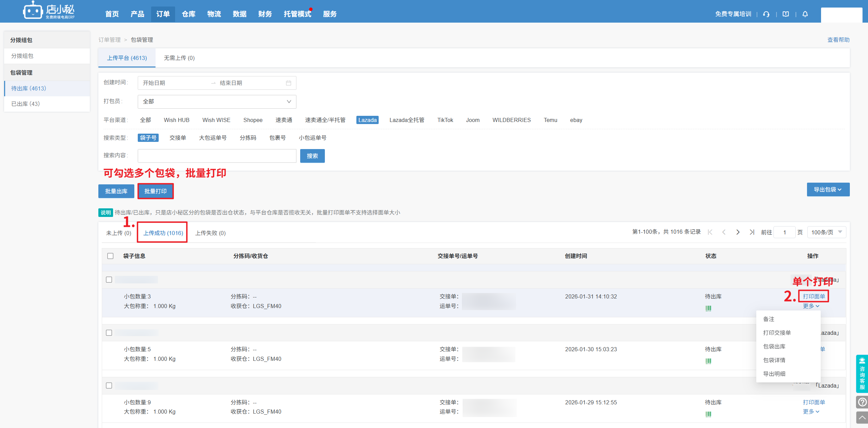Click the notification bell icon
Screen dimensions: 868x428
point(805,14)
